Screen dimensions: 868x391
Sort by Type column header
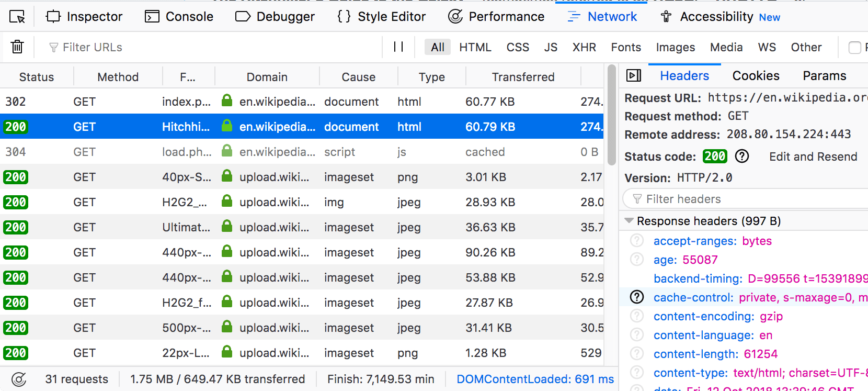(x=432, y=77)
